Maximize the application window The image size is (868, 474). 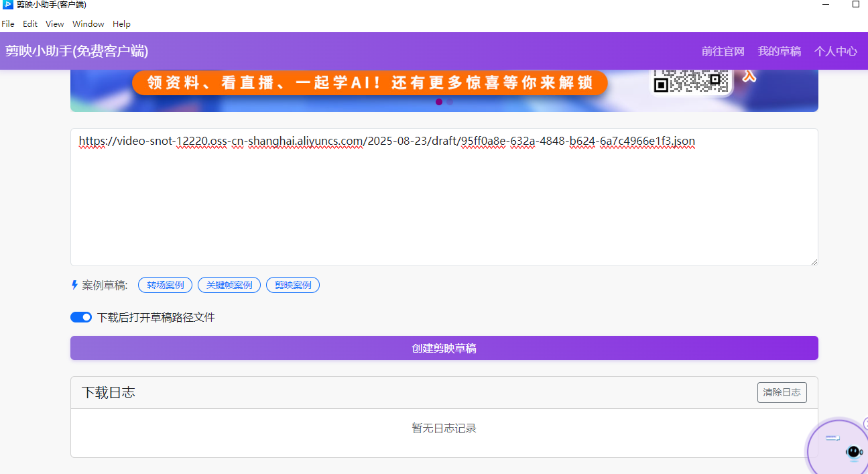856,4
